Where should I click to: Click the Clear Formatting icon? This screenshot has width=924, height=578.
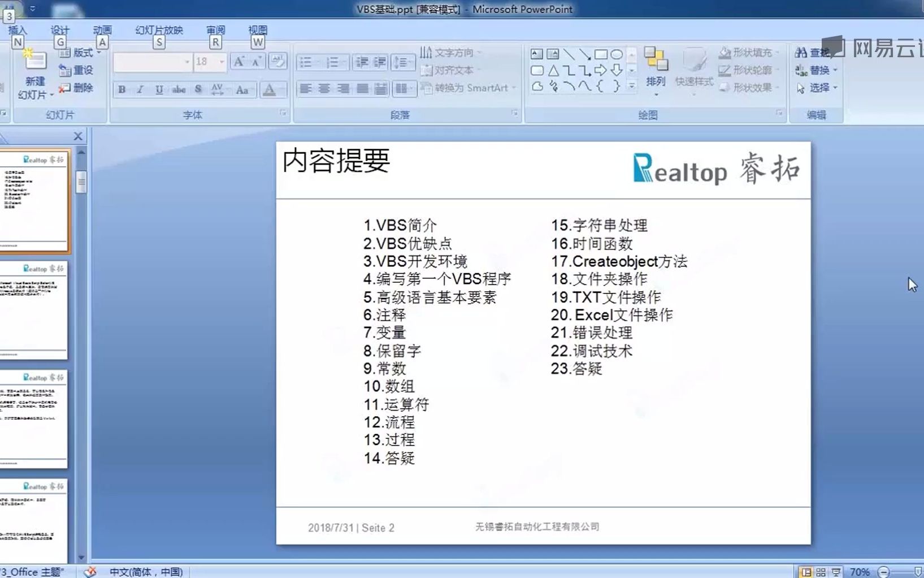click(277, 61)
